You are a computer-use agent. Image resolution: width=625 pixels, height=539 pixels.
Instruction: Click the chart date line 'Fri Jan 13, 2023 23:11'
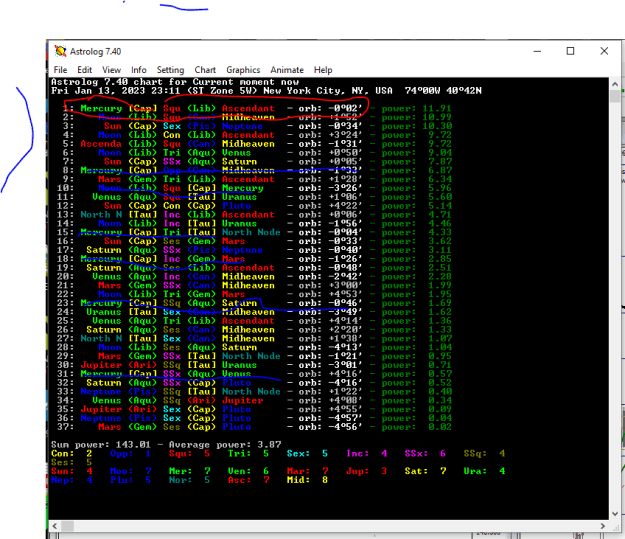click(x=116, y=91)
